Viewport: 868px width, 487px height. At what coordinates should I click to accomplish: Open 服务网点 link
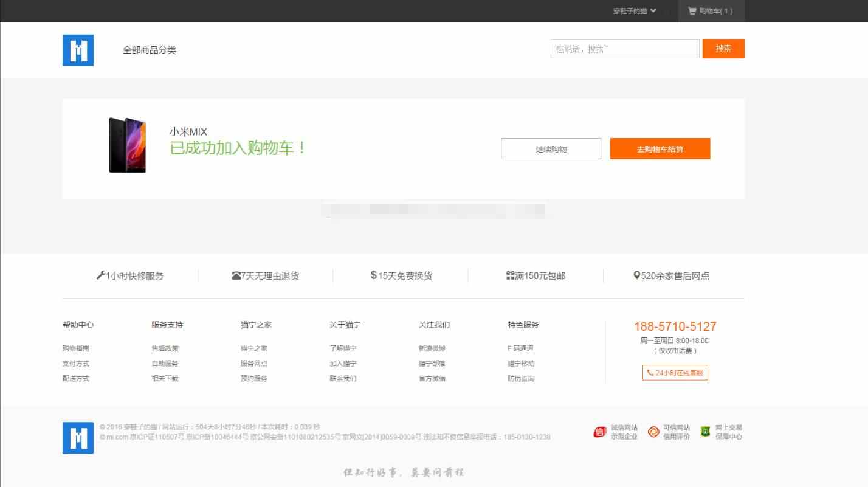click(254, 364)
